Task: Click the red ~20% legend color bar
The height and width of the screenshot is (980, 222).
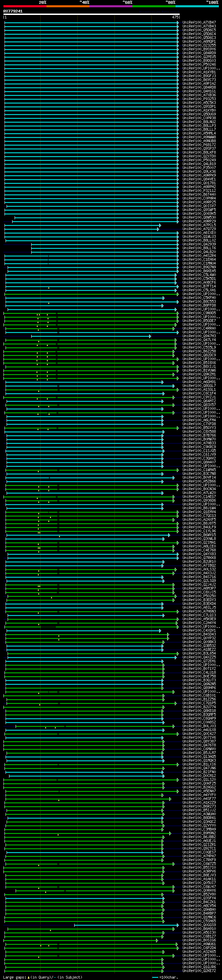Action: (x=25, y=6)
